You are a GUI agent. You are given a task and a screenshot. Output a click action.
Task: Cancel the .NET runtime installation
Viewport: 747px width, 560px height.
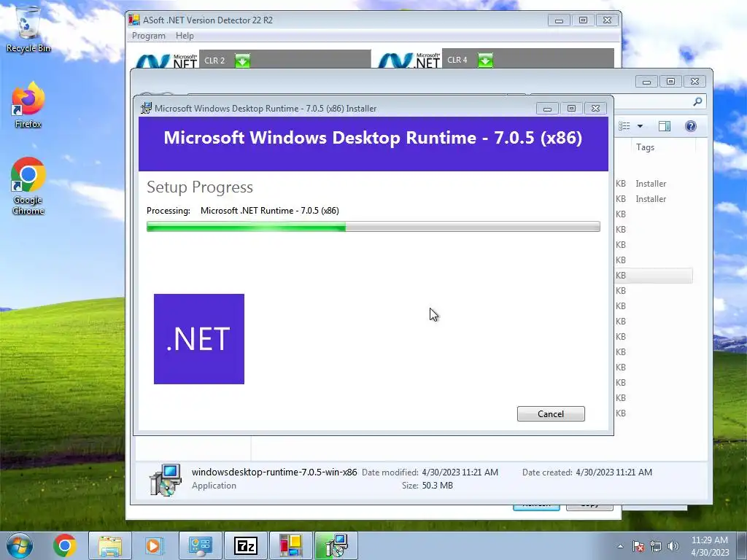tap(551, 414)
